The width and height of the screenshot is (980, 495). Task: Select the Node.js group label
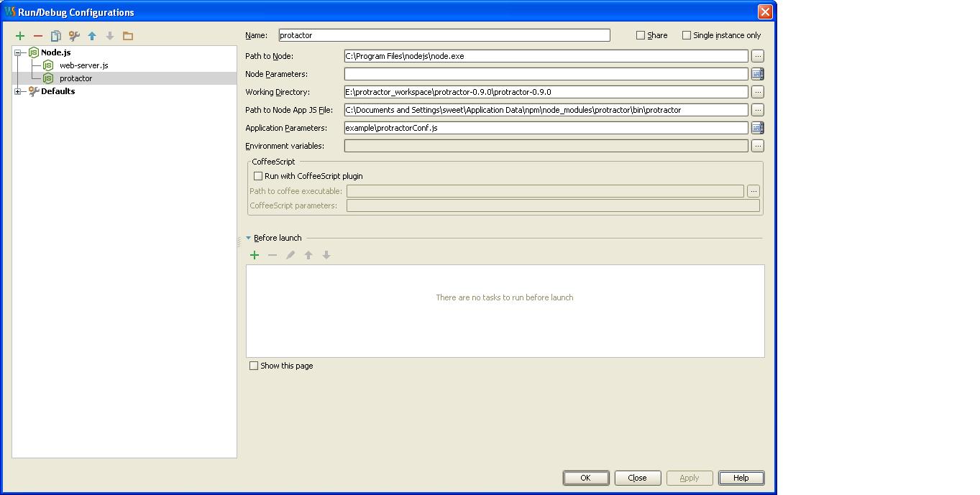point(55,52)
